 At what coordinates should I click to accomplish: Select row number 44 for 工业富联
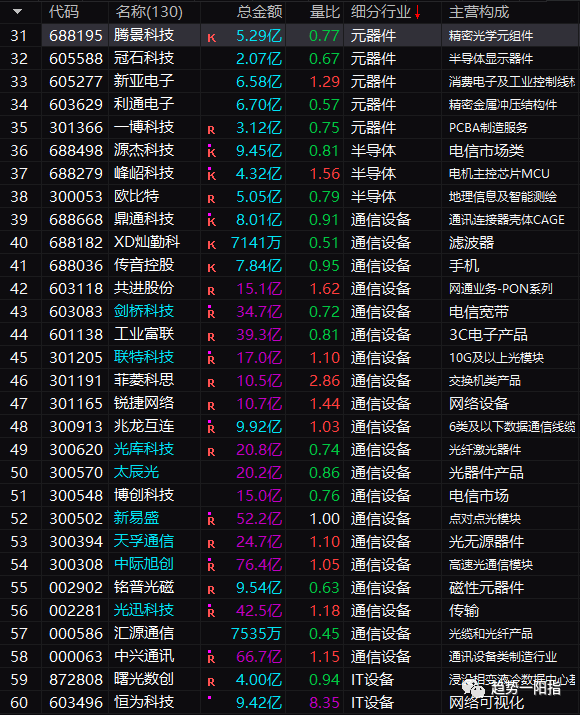point(19,335)
